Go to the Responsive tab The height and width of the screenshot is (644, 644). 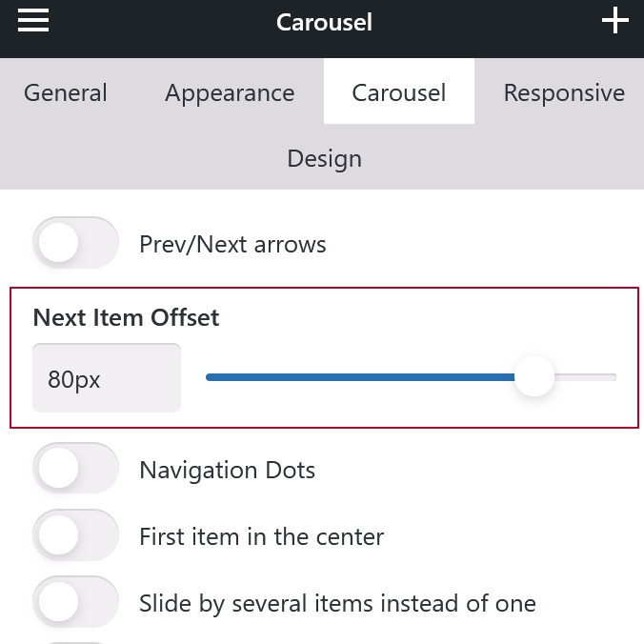click(x=564, y=92)
